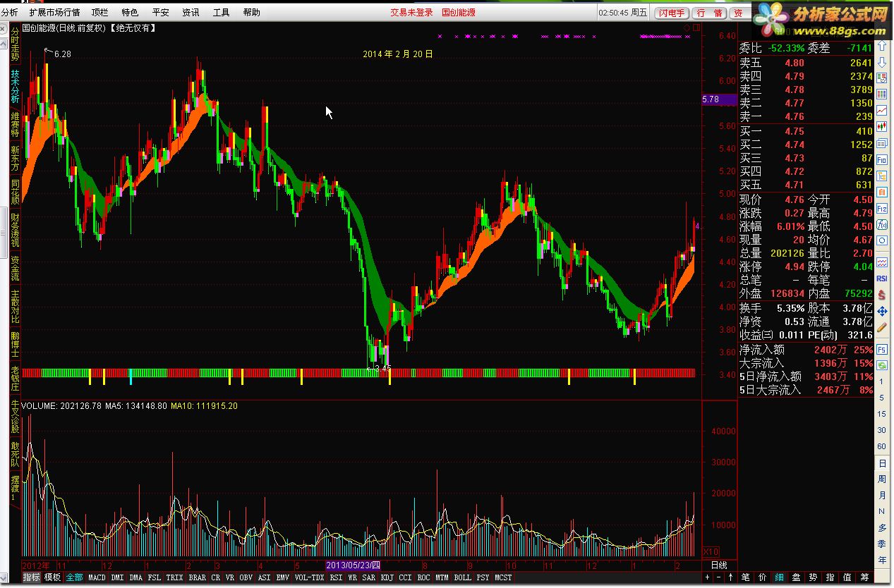894x588 pixels.
Task: Select the RSI indicator in bottom bar
Action: (x=336, y=577)
